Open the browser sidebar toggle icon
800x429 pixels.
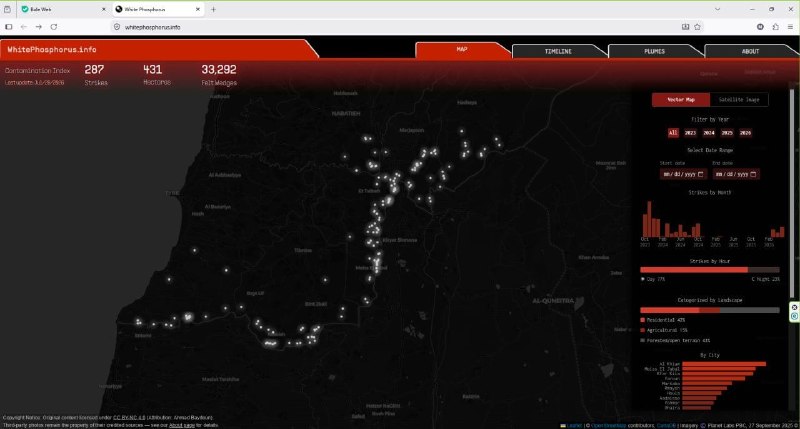click(x=8, y=27)
